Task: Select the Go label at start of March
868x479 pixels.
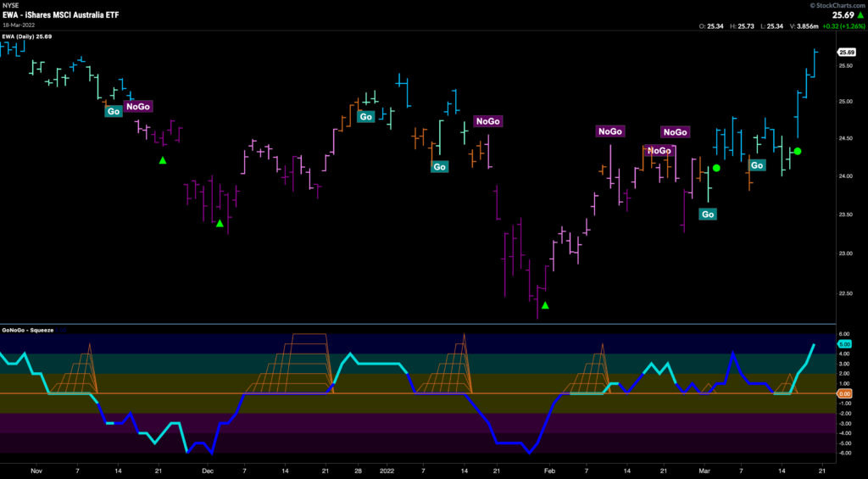Action: 708,214
